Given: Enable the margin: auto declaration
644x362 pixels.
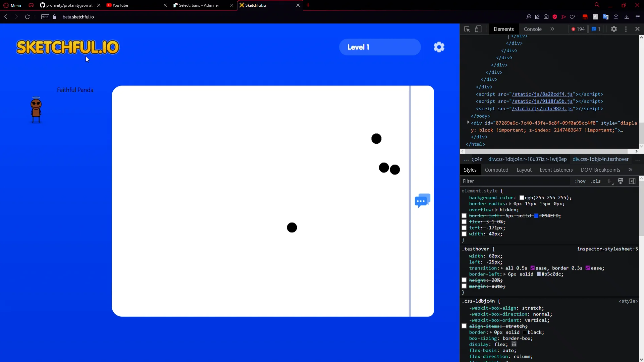Looking at the screenshot, I should coord(464,286).
